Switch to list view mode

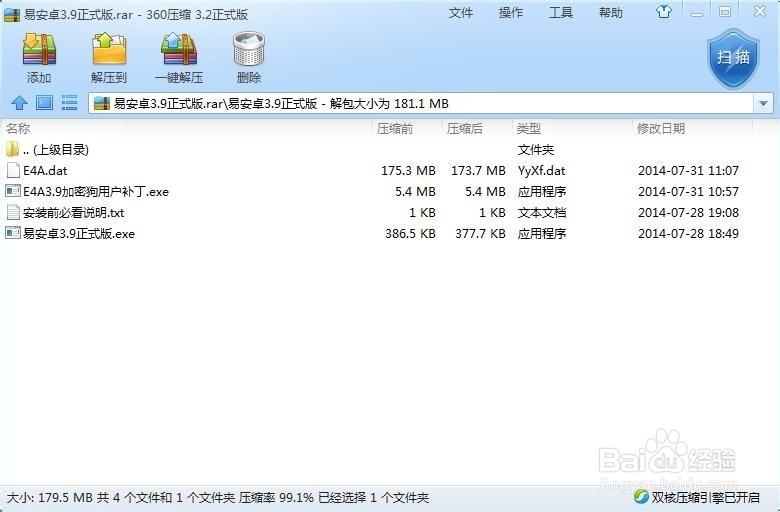tap(69, 103)
